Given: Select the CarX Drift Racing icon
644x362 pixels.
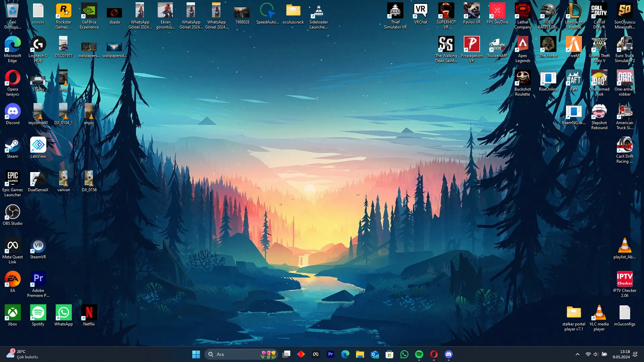Looking at the screenshot, I should click(625, 150).
